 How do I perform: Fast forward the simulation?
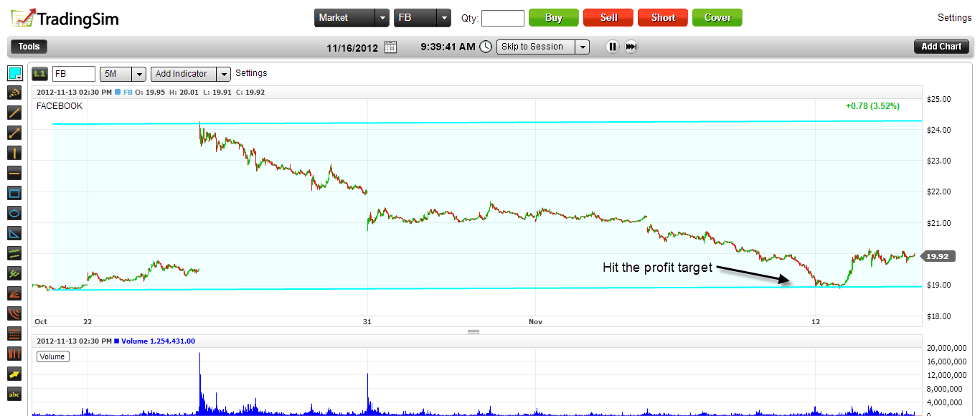click(631, 47)
